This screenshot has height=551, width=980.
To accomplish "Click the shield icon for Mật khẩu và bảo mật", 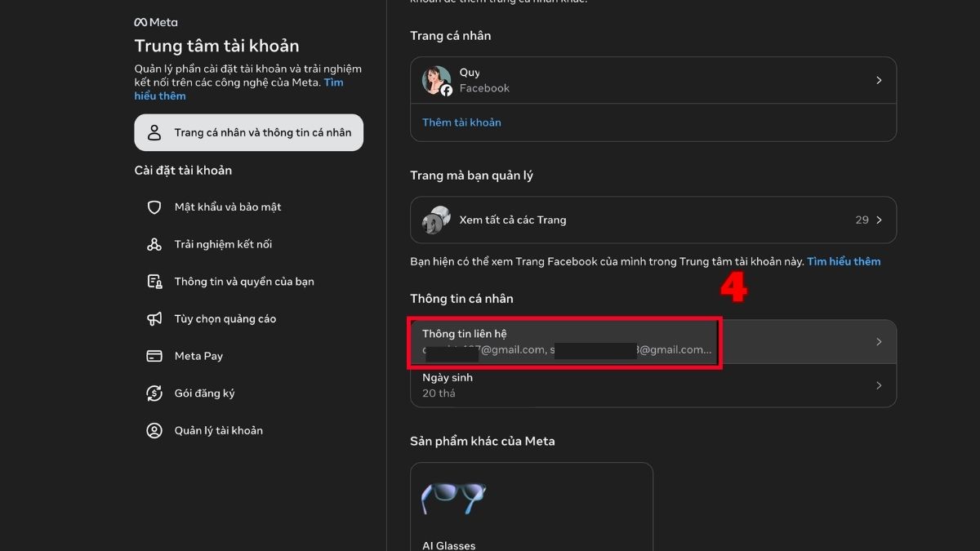I will (x=154, y=207).
